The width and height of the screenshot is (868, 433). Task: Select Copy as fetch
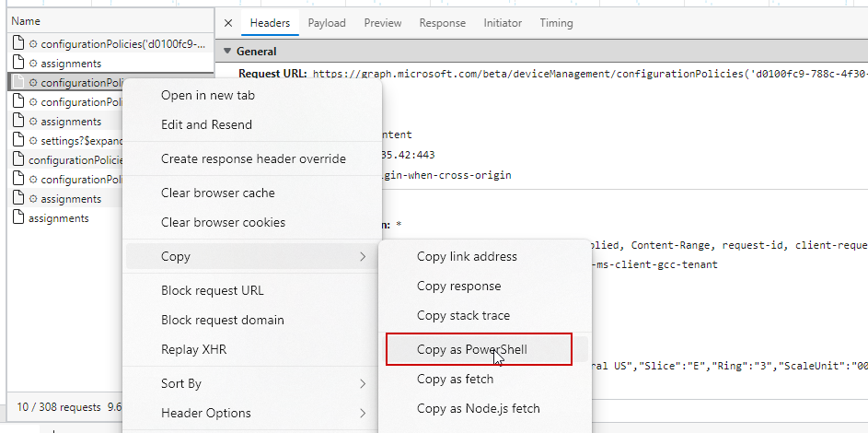tap(455, 379)
